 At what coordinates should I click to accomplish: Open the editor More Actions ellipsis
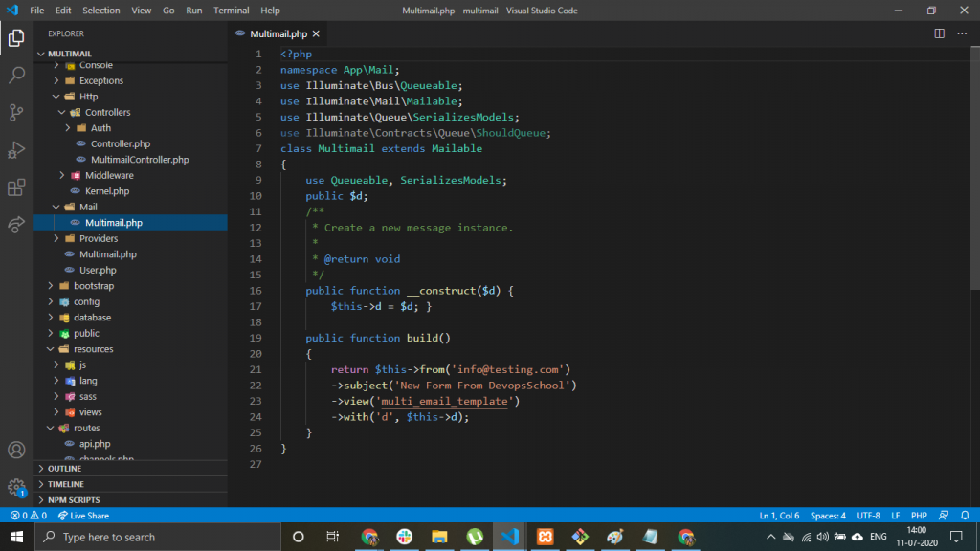[962, 33]
